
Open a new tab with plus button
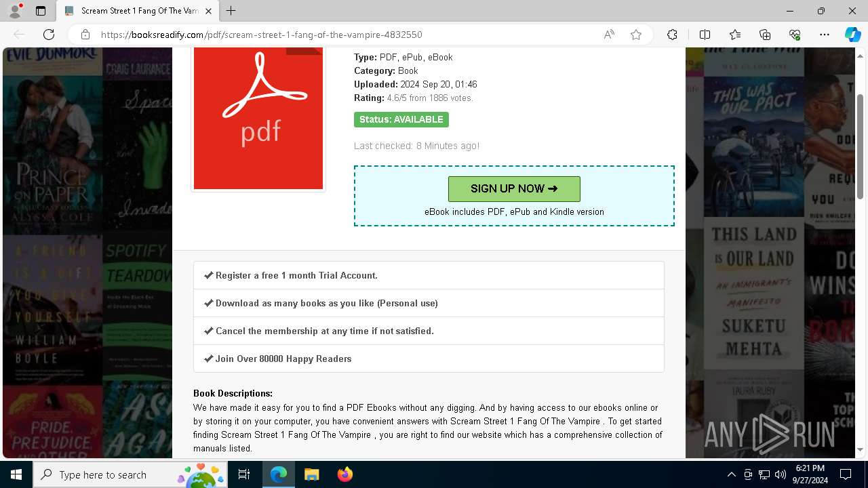point(231,11)
